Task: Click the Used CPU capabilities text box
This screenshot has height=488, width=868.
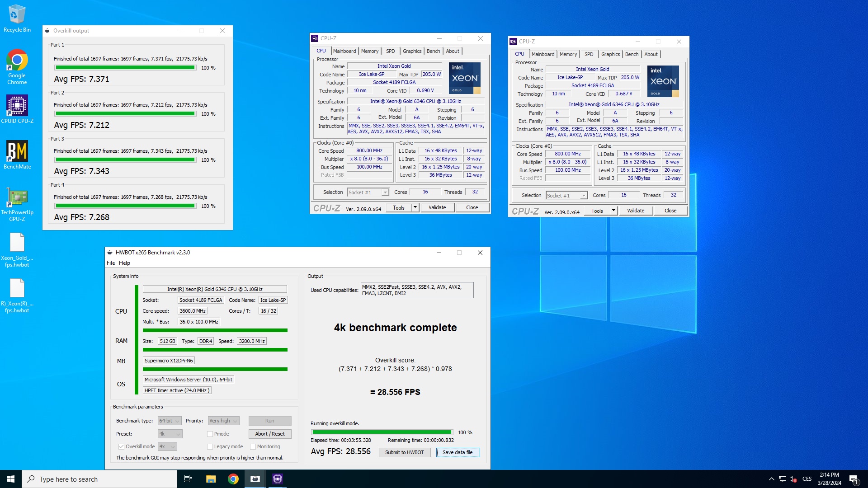Action: 417,290
